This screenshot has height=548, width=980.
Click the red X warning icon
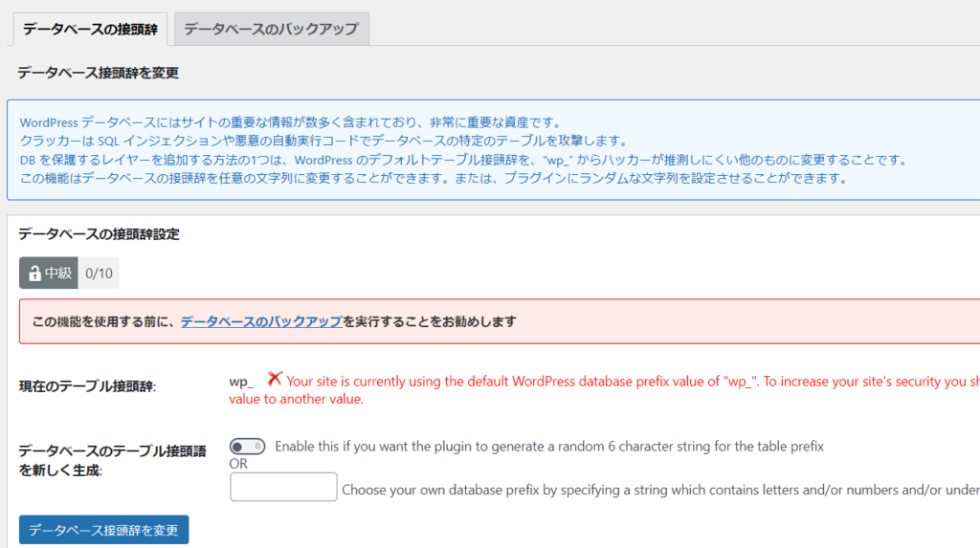275,380
